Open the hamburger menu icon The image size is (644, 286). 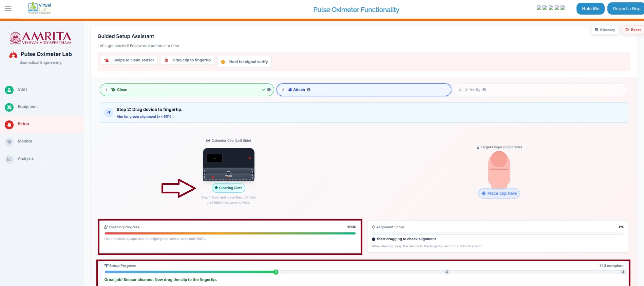(x=8, y=9)
